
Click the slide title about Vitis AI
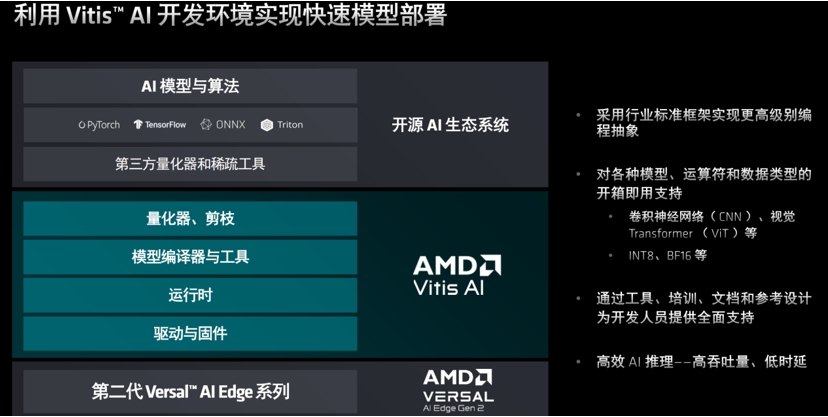click(x=230, y=14)
